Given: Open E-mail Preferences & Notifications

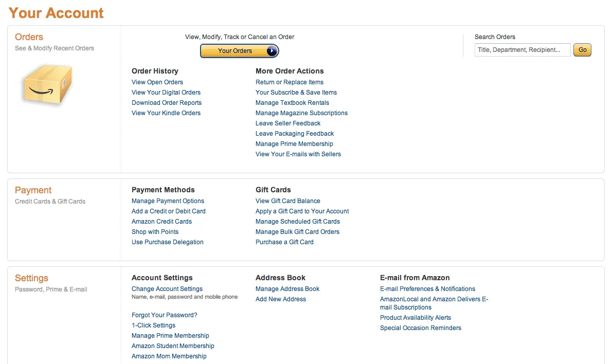Looking at the screenshot, I should [427, 288].
